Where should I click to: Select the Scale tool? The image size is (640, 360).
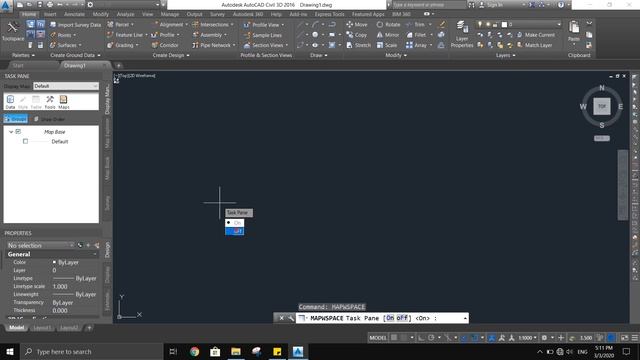(387, 45)
